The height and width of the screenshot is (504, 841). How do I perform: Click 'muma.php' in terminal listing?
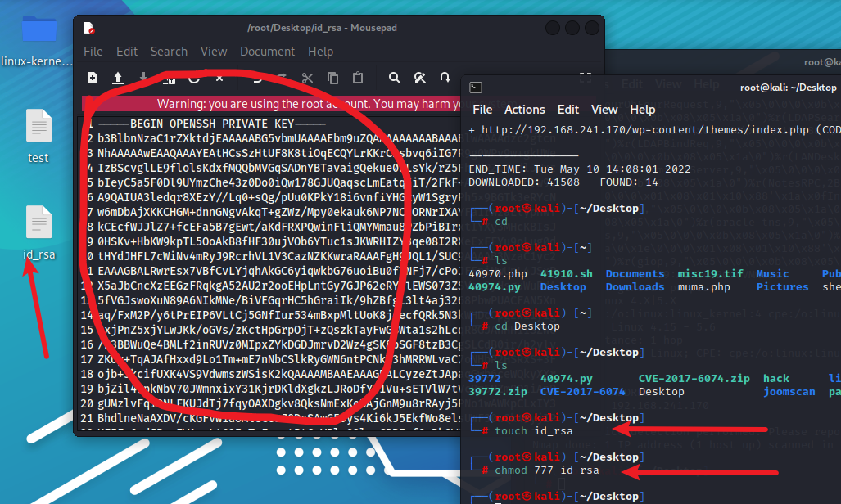pos(703,287)
